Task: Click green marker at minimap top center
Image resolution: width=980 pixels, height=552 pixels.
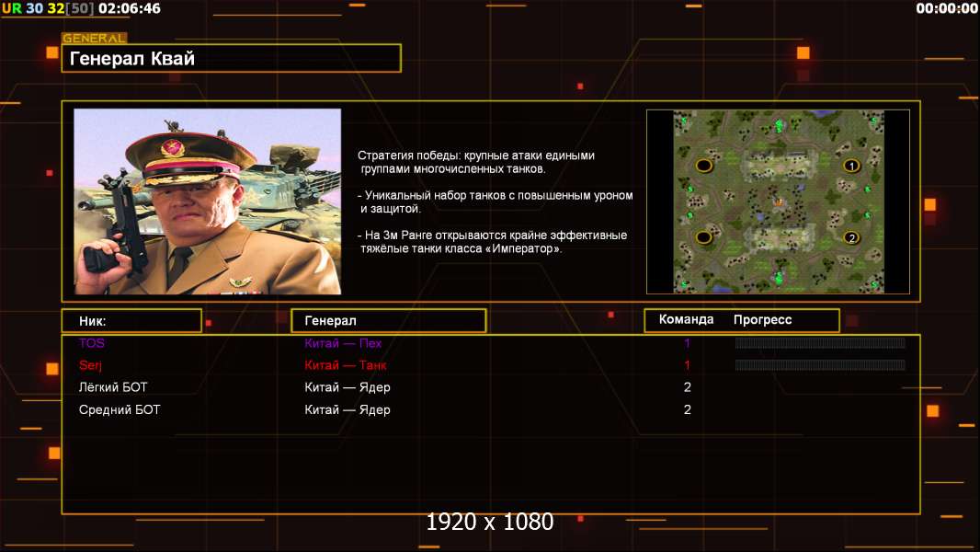Action: click(778, 123)
